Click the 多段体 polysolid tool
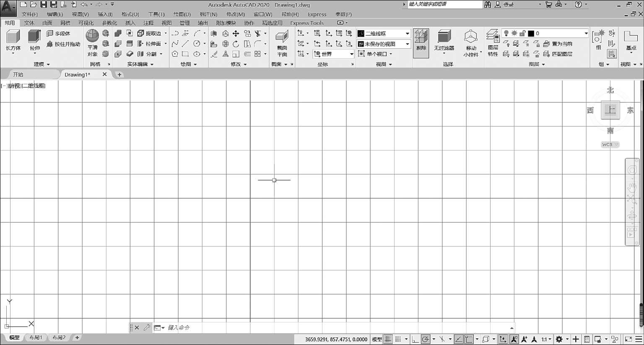The image size is (644, 345). click(58, 34)
